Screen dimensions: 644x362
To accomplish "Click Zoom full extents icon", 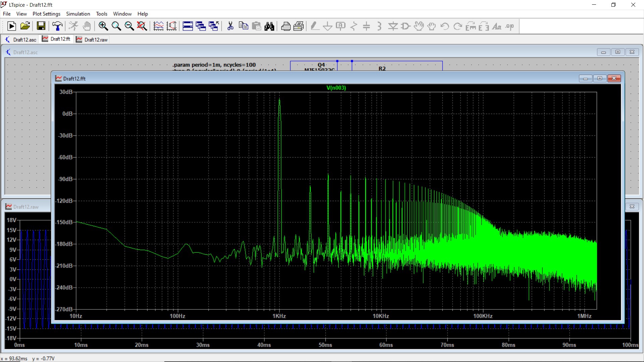I will [x=142, y=26].
